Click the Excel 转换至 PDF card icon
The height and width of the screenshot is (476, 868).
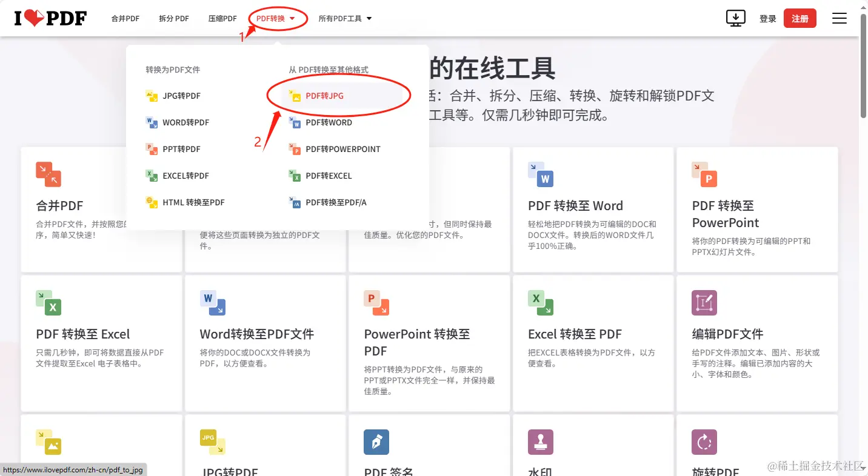click(x=541, y=303)
